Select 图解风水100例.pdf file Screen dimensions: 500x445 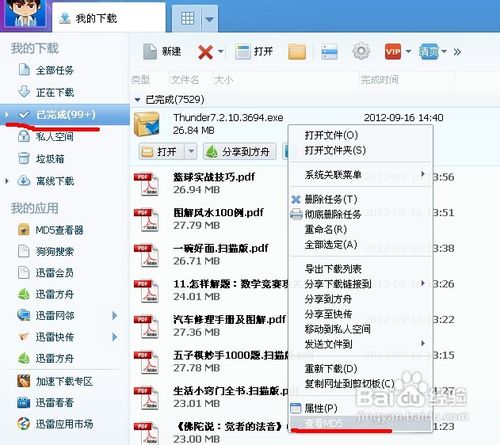(218, 212)
